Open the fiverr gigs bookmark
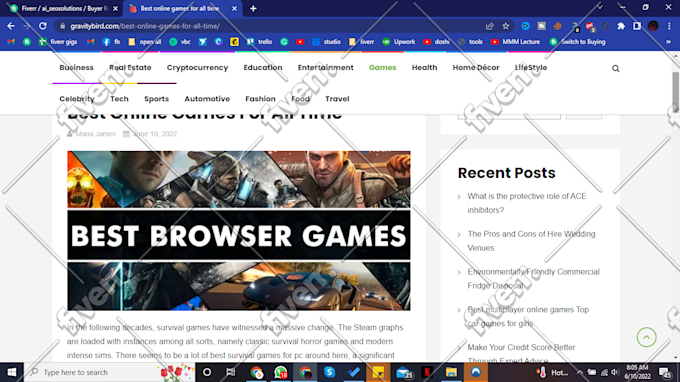680x382 pixels. [58, 42]
